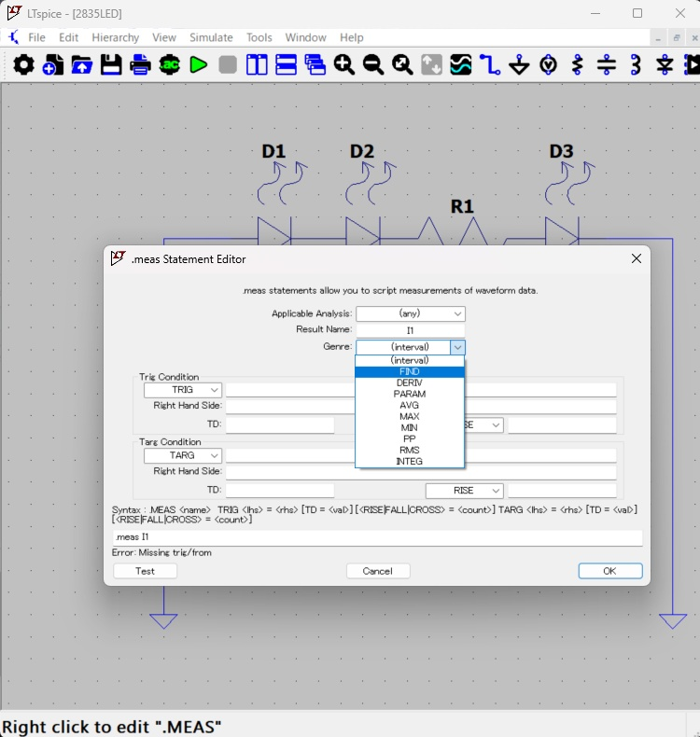The image size is (700, 737).
Task: Click the .meas I1 statement text field
Action: pos(377,537)
